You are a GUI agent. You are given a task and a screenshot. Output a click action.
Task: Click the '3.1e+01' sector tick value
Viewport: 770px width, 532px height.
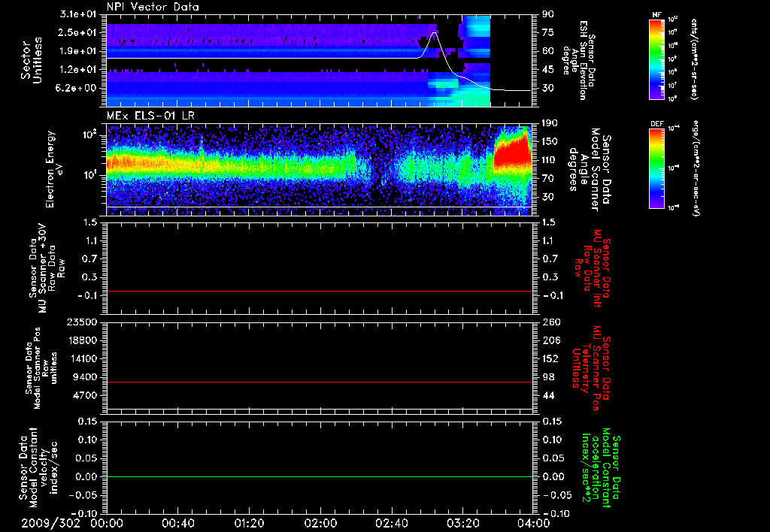78,14
